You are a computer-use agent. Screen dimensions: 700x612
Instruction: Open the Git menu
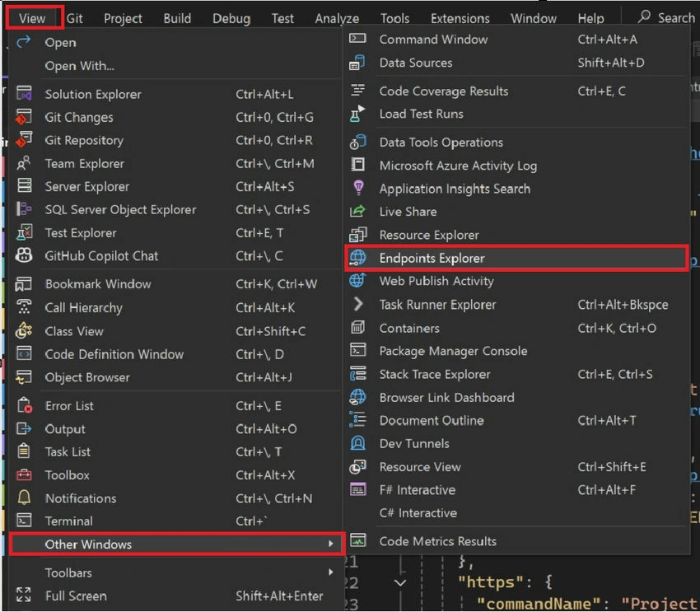click(75, 18)
